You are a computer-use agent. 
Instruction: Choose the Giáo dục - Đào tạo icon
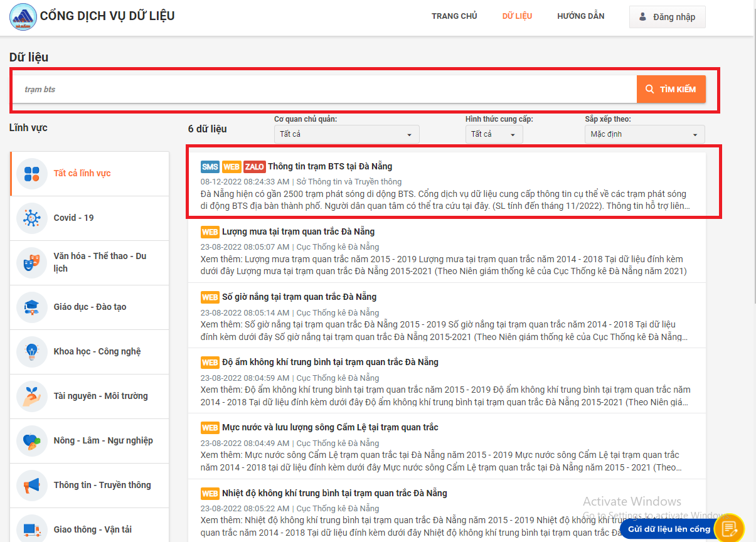(x=31, y=307)
